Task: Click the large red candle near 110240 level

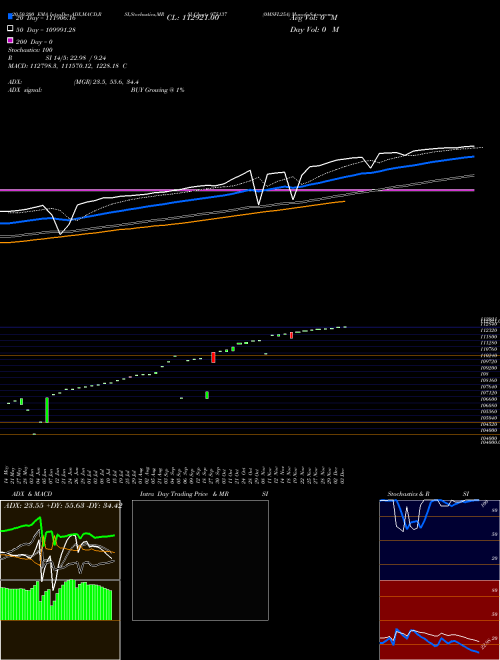Action: (213, 357)
